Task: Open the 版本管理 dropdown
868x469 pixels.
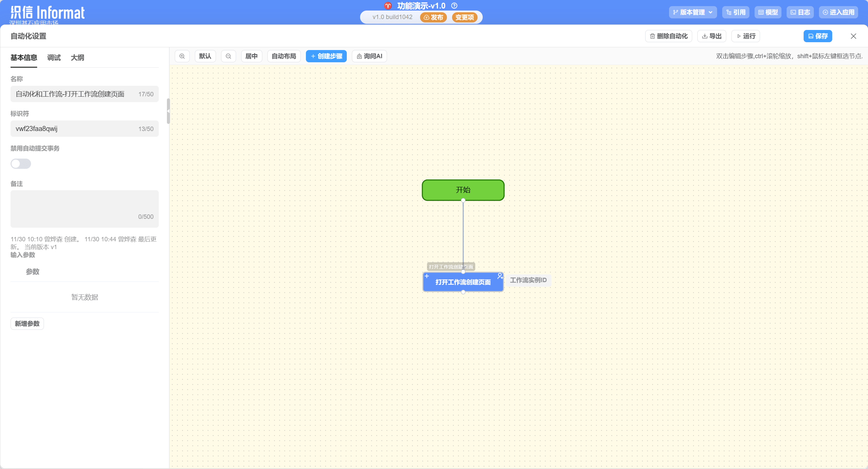Action: click(693, 12)
